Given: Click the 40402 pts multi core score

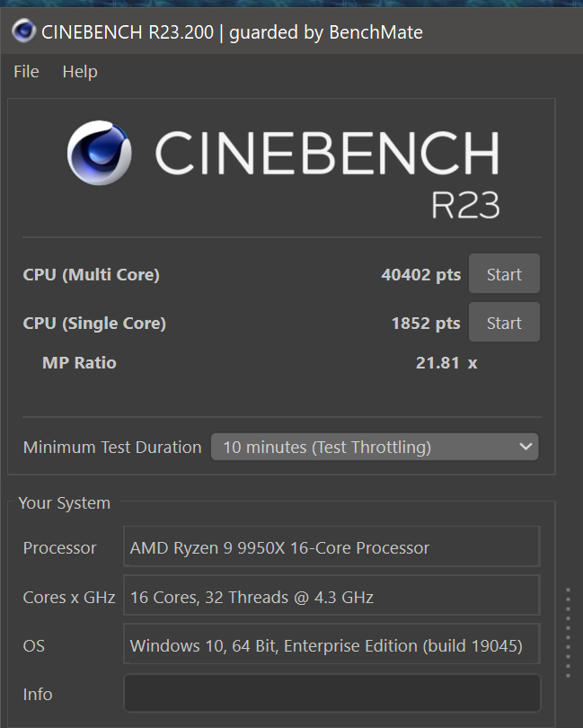Looking at the screenshot, I should click(420, 275).
